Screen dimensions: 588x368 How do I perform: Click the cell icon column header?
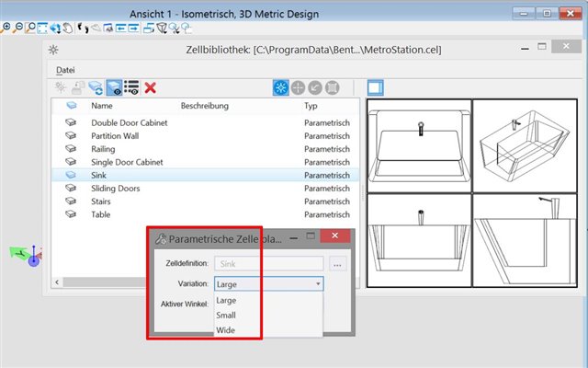click(72, 106)
